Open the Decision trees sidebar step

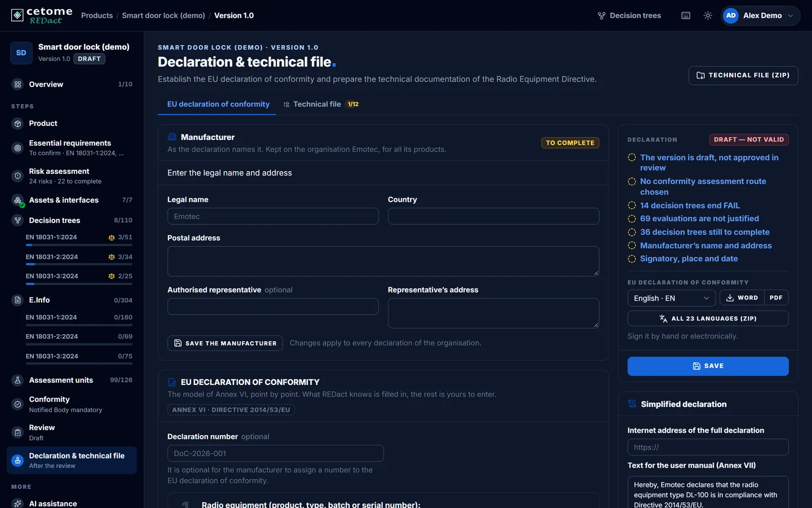tap(72, 220)
